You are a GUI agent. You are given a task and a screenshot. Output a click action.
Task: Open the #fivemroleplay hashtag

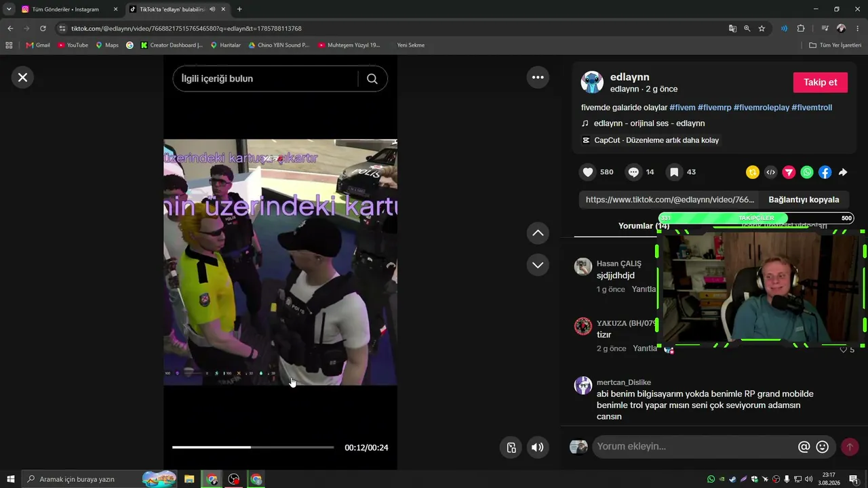point(762,108)
